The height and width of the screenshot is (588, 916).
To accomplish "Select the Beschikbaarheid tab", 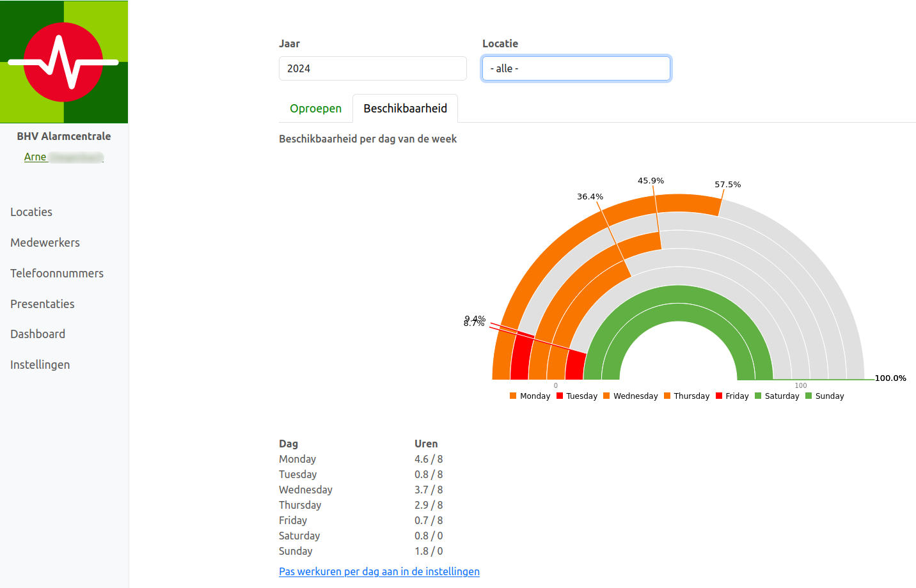I will coord(405,109).
